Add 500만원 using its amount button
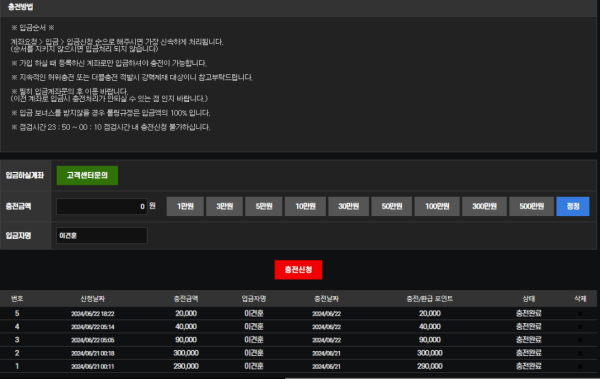Viewport: 600px width, 379px height. coord(532,206)
